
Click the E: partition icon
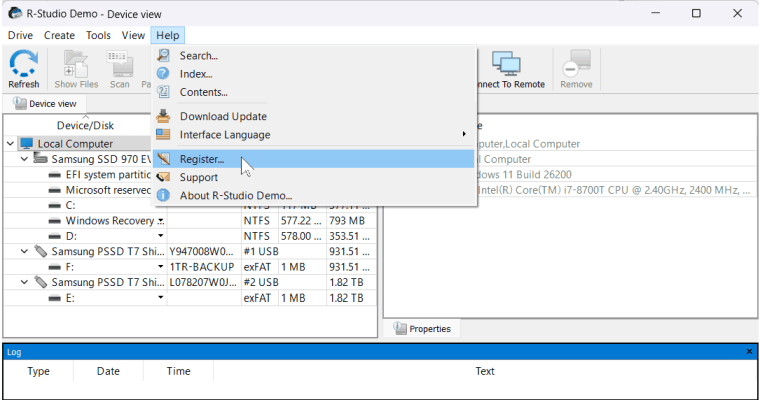55,298
